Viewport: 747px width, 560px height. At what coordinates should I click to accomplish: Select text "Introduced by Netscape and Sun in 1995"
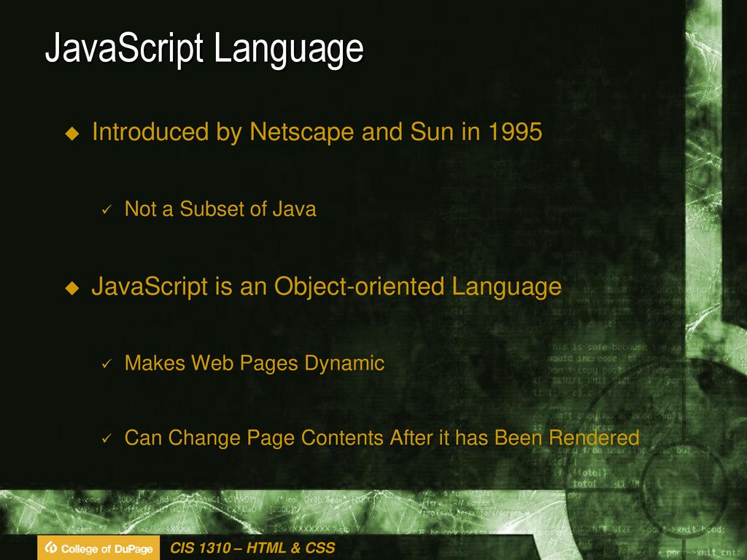pos(317,132)
